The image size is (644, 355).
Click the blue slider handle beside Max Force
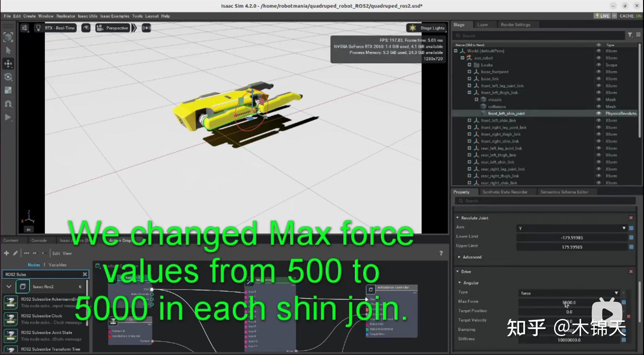coord(624,302)
